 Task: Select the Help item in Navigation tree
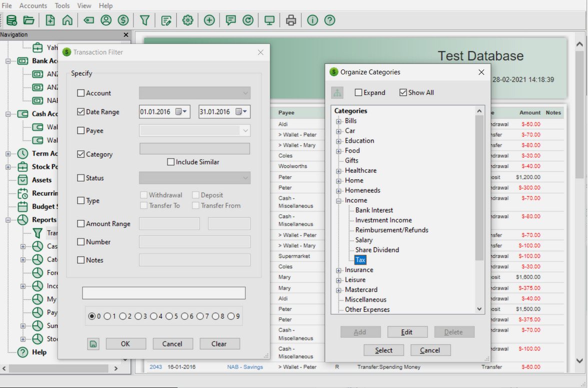tap(39, 353)
